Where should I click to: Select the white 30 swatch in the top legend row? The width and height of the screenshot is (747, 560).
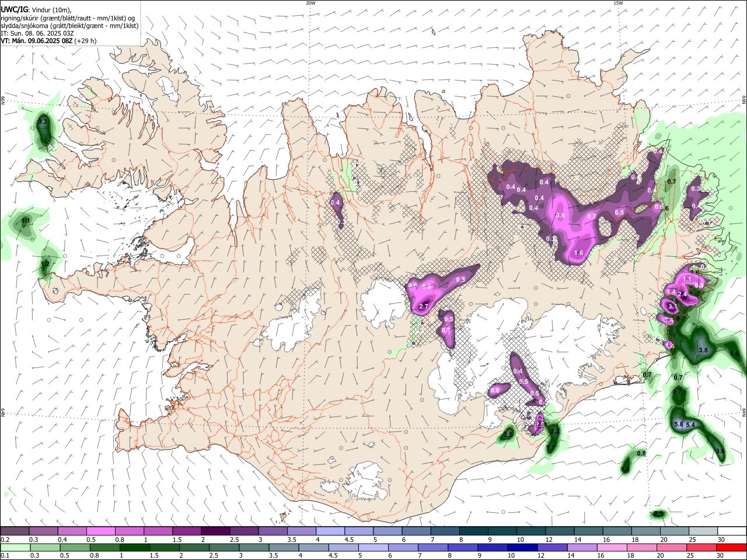click(x=732, y=531)
